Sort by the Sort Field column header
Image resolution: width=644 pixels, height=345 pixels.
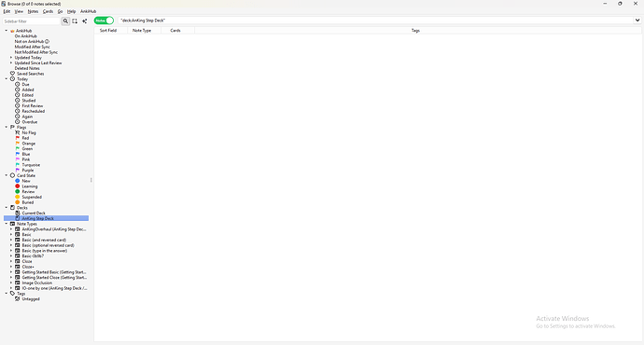tap(108, 31)
